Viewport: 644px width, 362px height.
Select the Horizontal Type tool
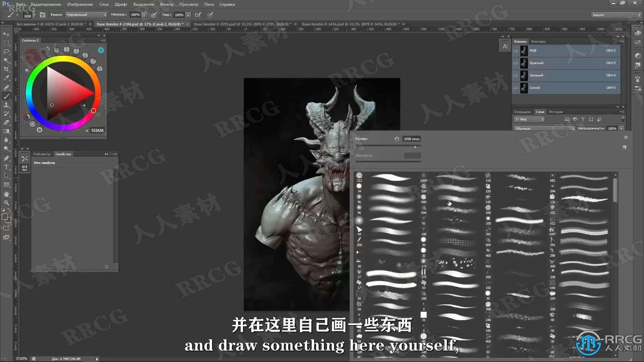click(6, 167)
